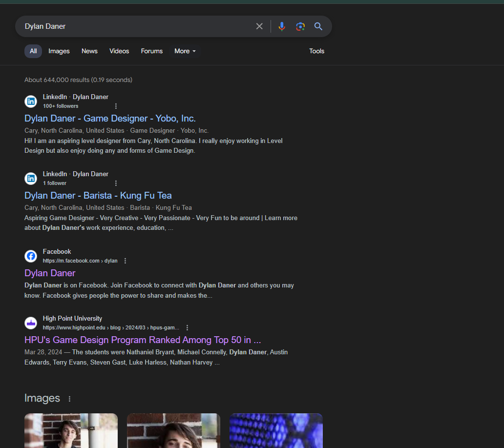Switch to the News tab
The width and height of the screenshot is (504, 448).
point(89,51)
